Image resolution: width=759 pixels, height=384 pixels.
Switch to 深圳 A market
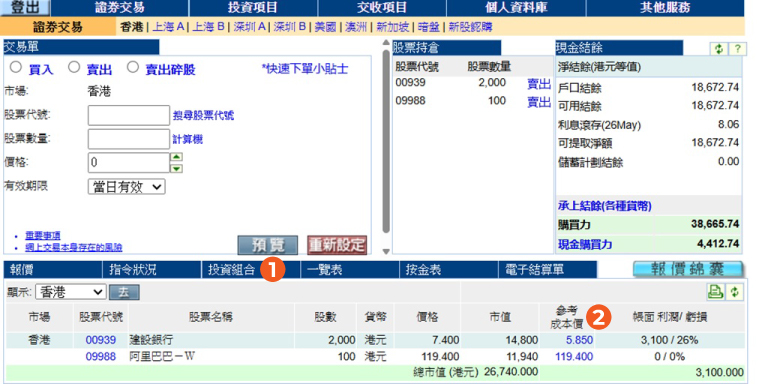click(249, 27)
